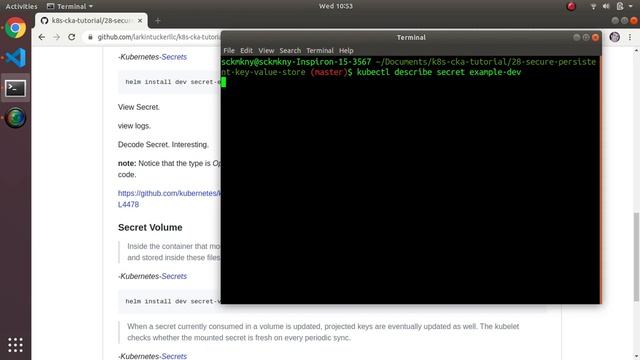This screenshot has width=640, height=360.
Task: Open the globe application in dock
Action: pos(16,118)
